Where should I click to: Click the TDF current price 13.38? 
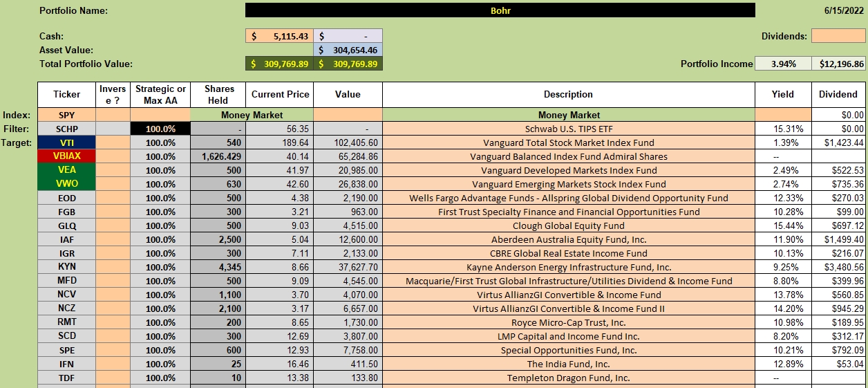click(x=281, y=378)
